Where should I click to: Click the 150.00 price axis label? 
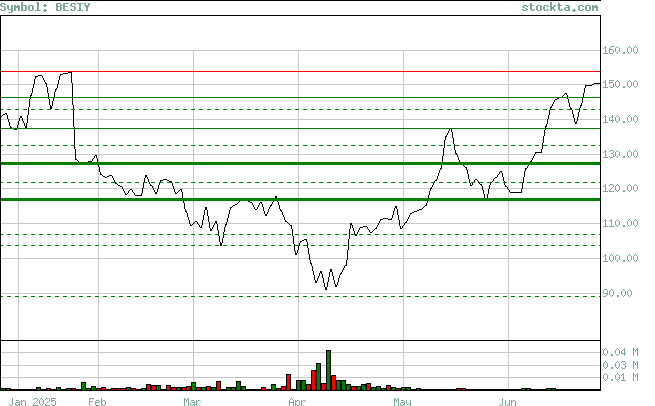[x=620, y=84]
